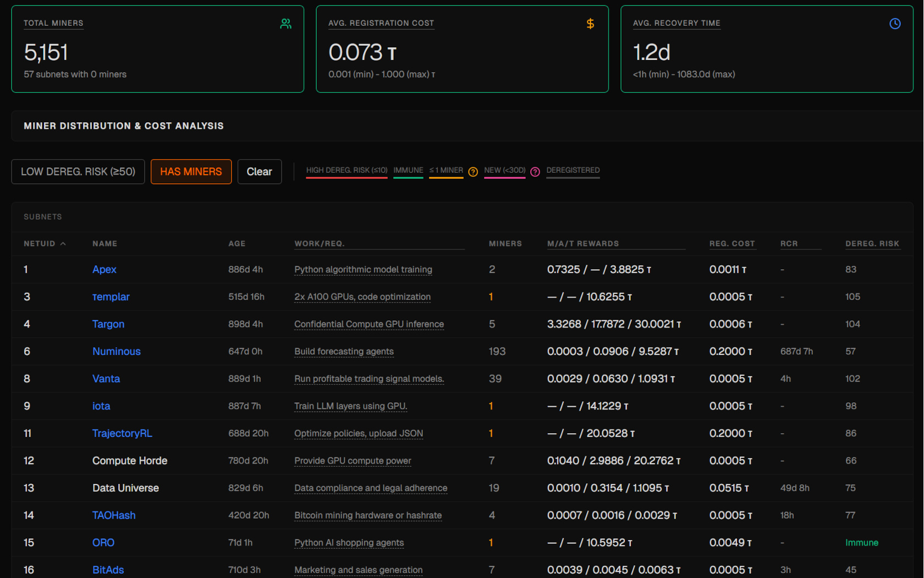This screenshot has height=578, width=924.
Task: Open the TAOHash subnet link
Action: pos(113,515)
